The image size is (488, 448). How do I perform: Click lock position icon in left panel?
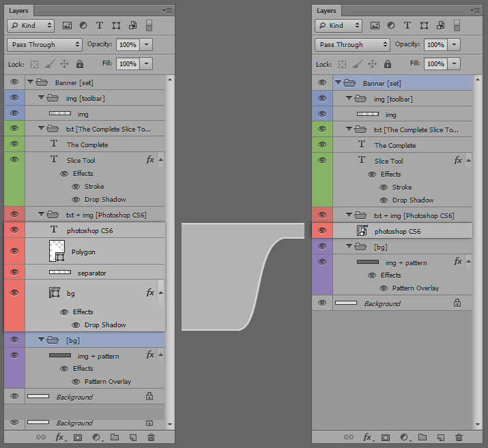tap(65, 64)
